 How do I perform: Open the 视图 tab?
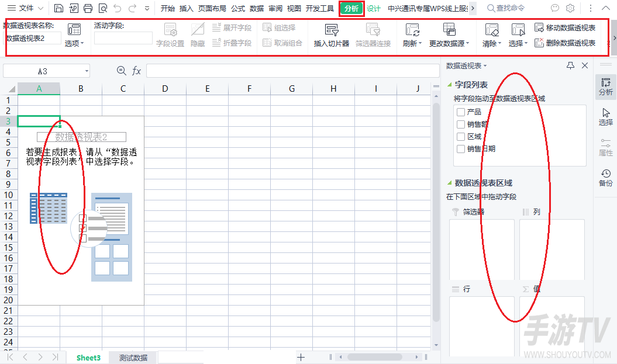click(x=294, y=8)
